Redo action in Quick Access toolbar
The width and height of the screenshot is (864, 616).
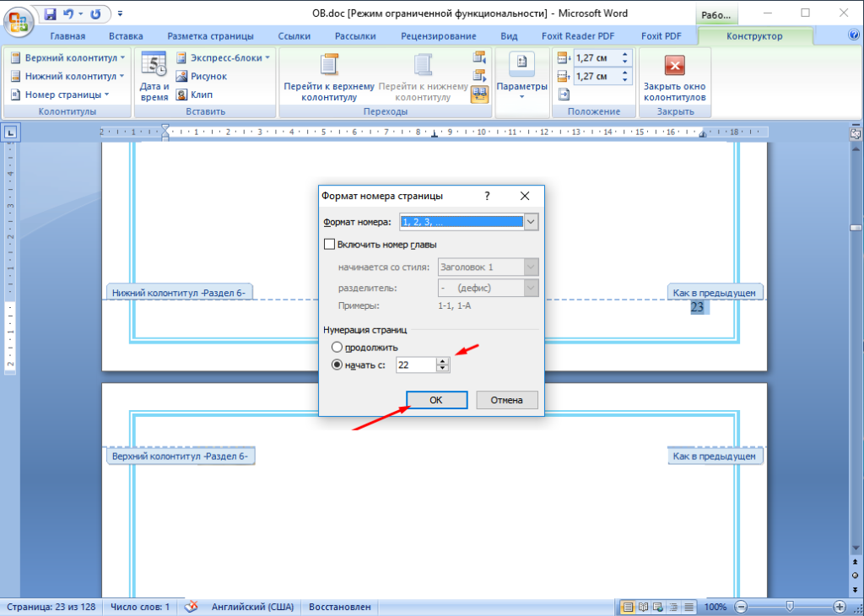95,14
